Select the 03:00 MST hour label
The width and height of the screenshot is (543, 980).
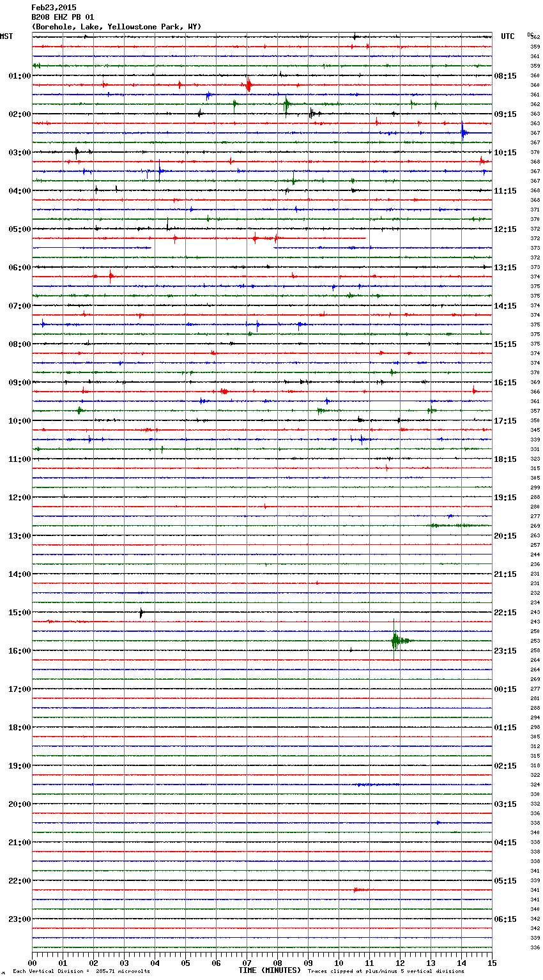[20, 153]
